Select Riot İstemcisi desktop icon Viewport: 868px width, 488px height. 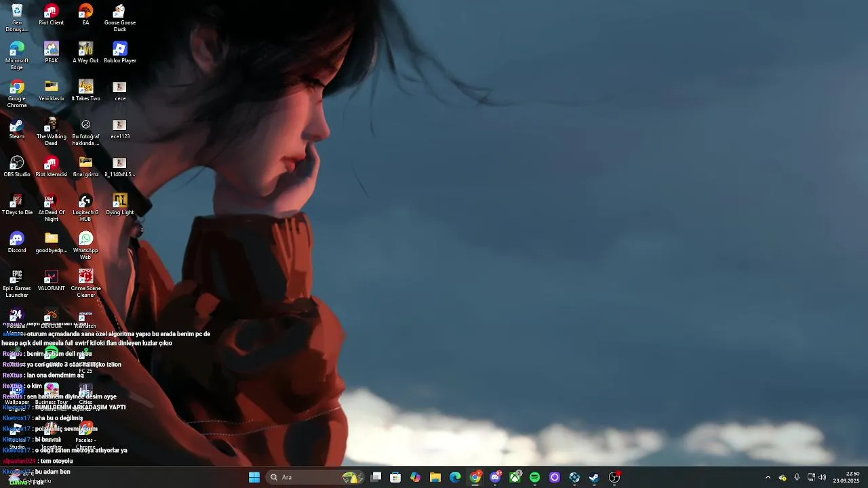(52, 167)
